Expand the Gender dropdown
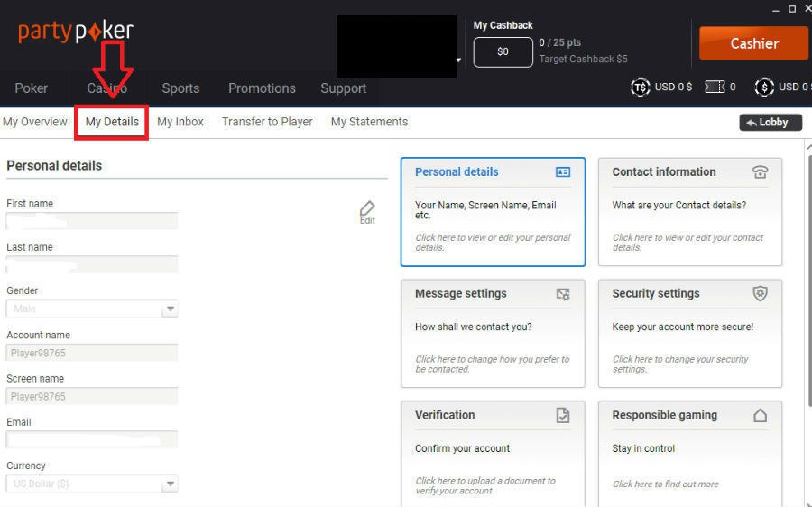This screenshot has height=507, width=812. [170, 309]
